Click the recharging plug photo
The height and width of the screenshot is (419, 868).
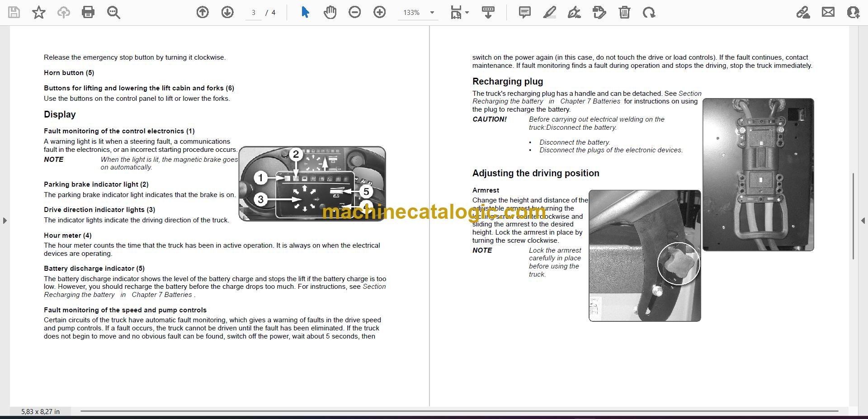pyautogui.click(x=758, y=174)
